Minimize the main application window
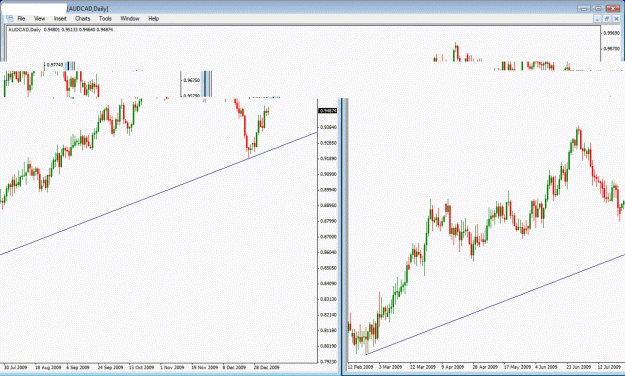 click(584, 8)
